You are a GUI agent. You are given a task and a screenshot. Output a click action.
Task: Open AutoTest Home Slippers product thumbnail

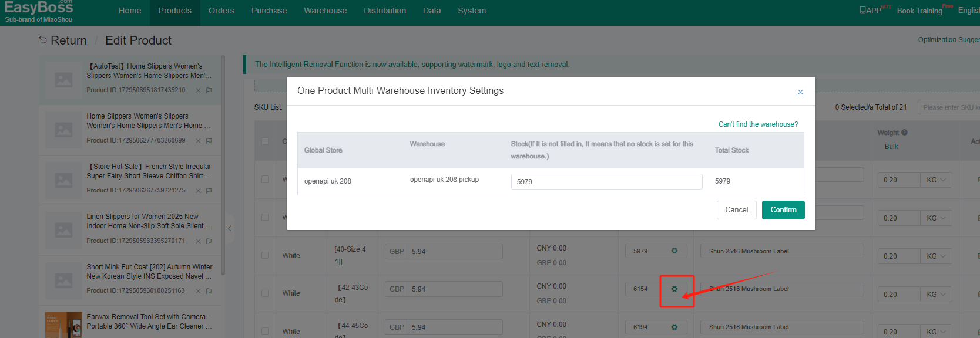(x=63, y=80)
